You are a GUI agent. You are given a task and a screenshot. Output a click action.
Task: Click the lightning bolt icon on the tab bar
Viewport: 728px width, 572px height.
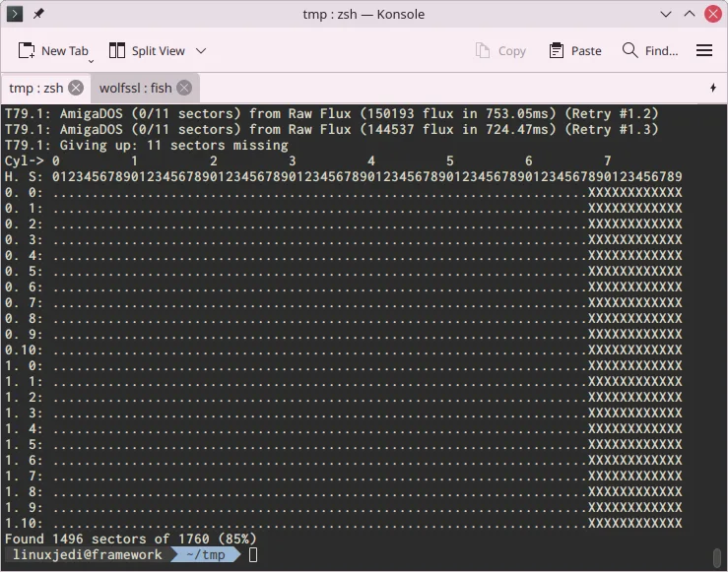tap(713, 88)
